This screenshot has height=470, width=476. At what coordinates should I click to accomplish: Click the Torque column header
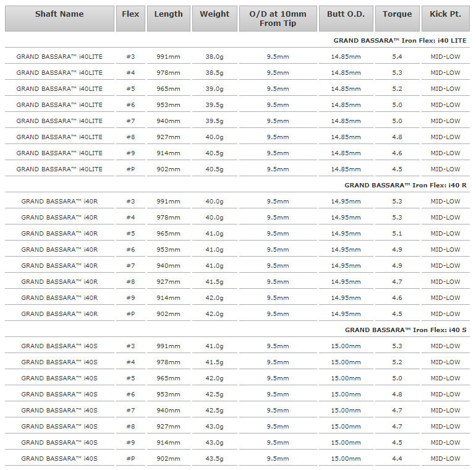[397, 19]
